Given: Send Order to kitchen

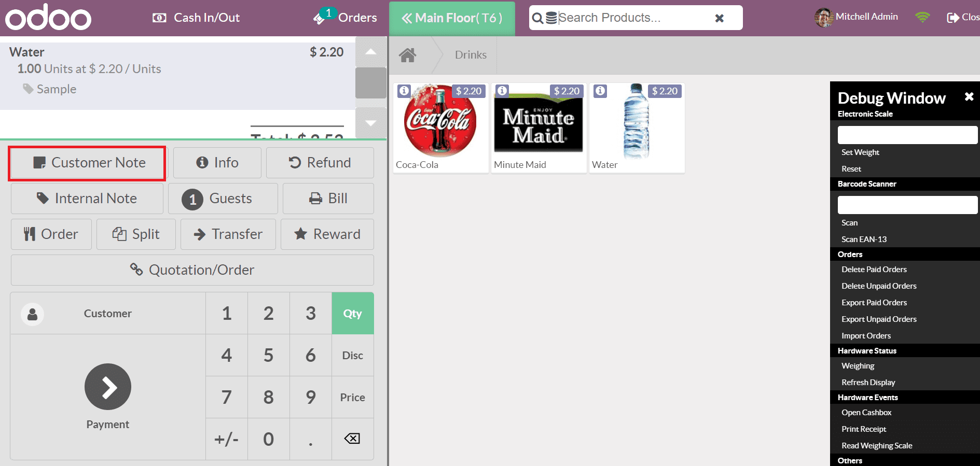Looking at the screenshot, I should click(x=51, y=234).
